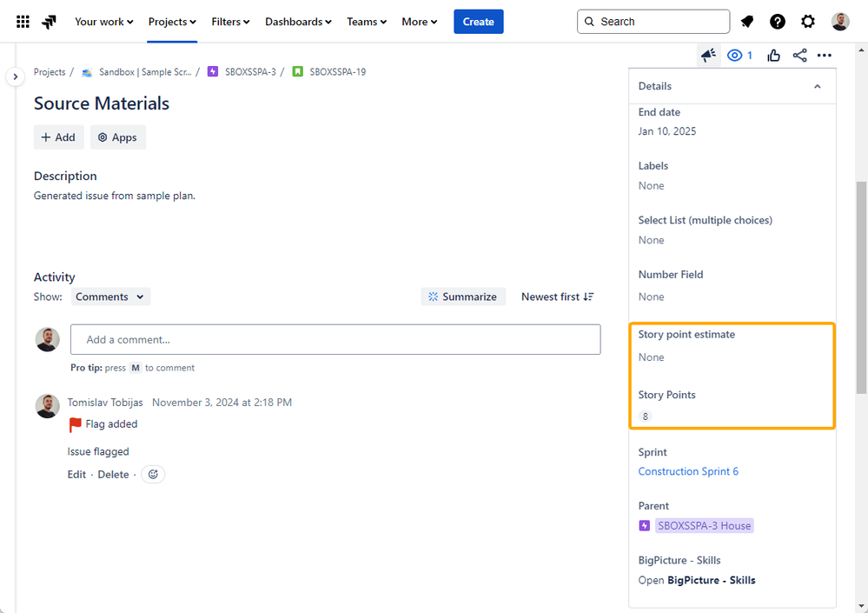Click the Add a comment field

335,339
